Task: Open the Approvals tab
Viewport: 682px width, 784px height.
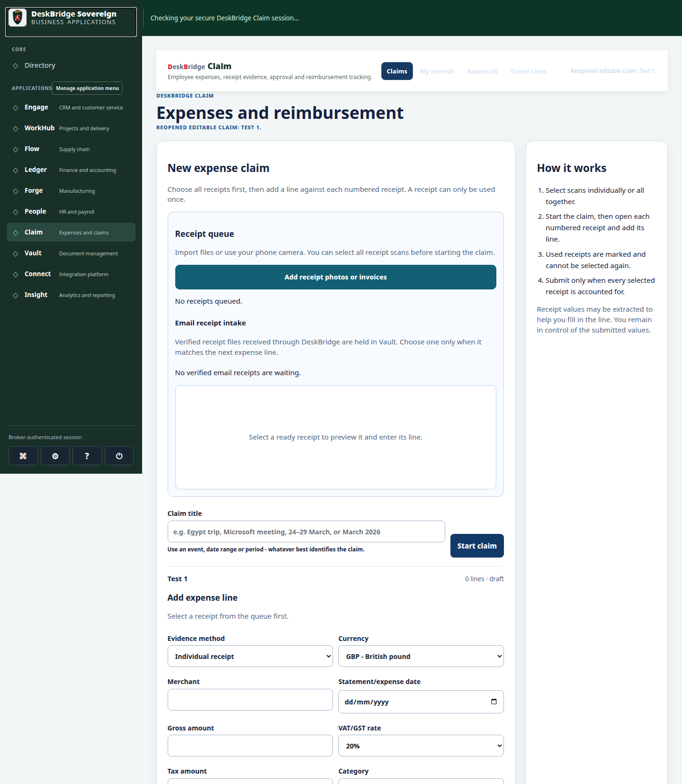Action: [x=482, y=71]
